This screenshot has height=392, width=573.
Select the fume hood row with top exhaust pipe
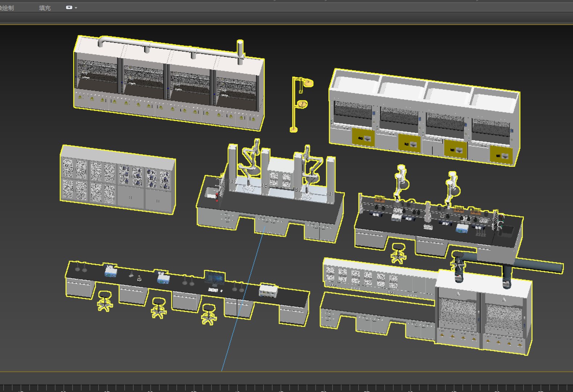pyautogui.click(x=169, y=83)
